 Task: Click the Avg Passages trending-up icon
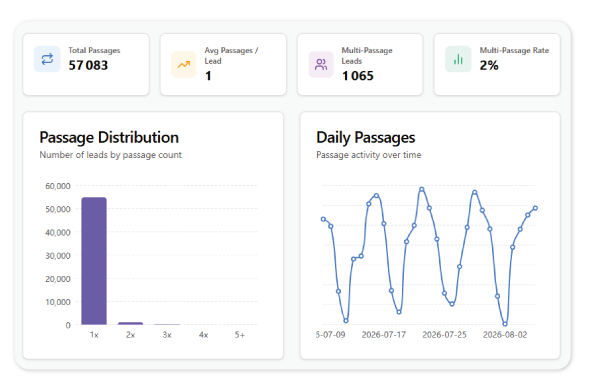[x=184, y=64]
